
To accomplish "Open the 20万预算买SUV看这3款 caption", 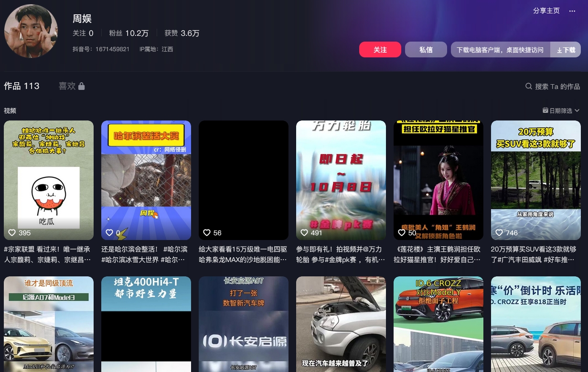I will (x=536, y=254).
